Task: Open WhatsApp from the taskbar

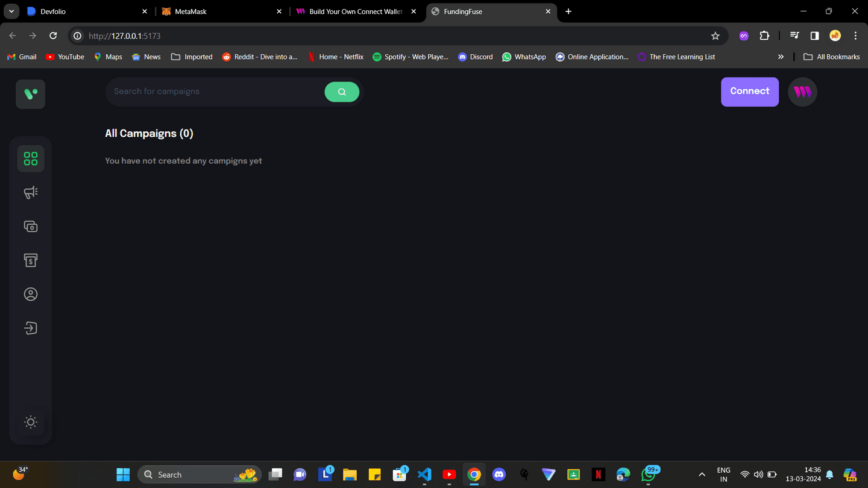Action: [x=648, y=475]
